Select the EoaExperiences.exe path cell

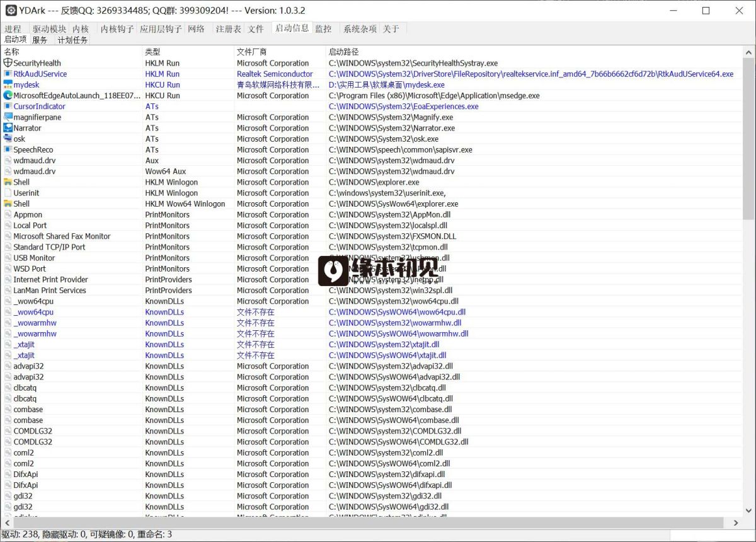pos(404,107)
